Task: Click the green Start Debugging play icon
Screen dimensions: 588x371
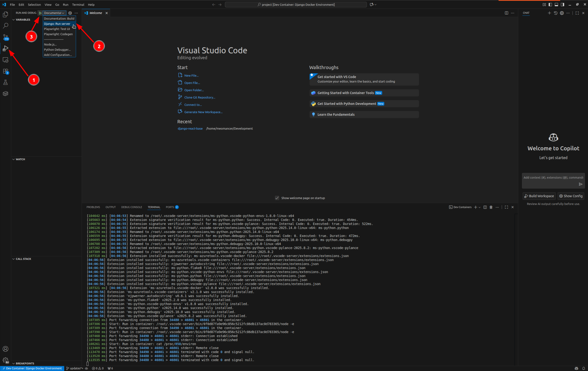Action: [40, 13]
